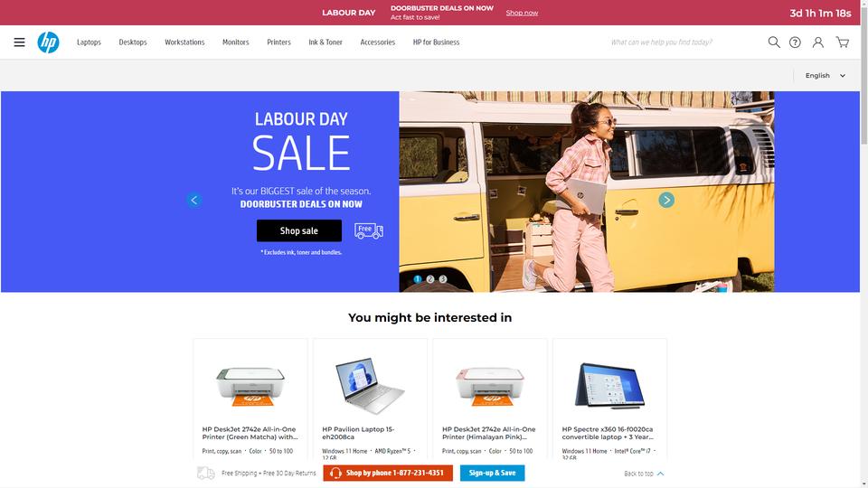The width and height of the screenshot is (868, 488).
Task: Select carousel slide indicator 3
Action: pos(443,279)
